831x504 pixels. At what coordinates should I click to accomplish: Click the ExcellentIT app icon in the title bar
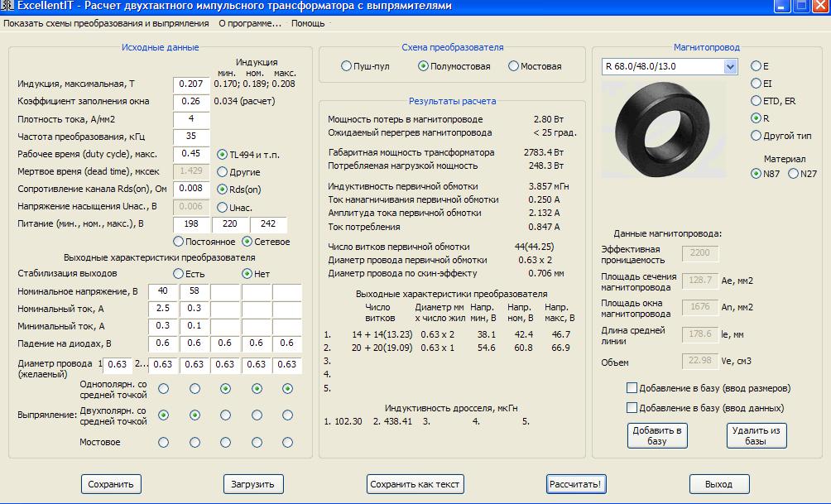7,6
